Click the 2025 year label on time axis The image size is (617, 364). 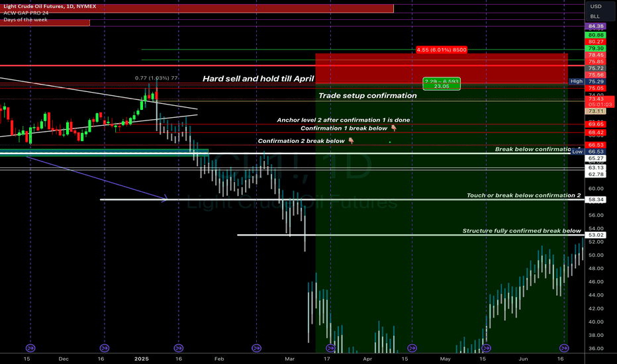pyautogui.click(x=141, y=359)
